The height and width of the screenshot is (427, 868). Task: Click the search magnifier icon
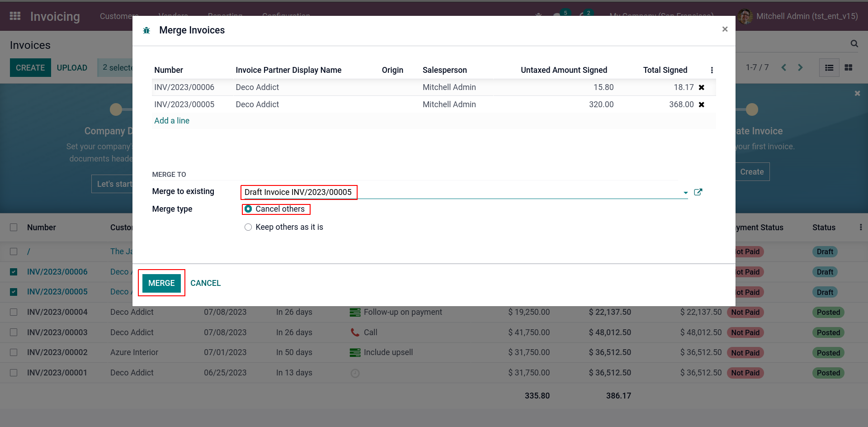coord(854,44)
